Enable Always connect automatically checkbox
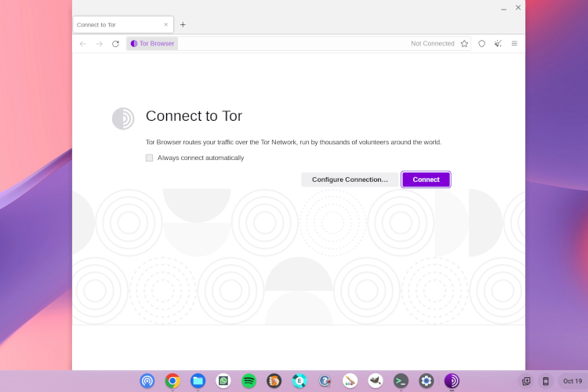588x392 pixels. tap(149, 158)
